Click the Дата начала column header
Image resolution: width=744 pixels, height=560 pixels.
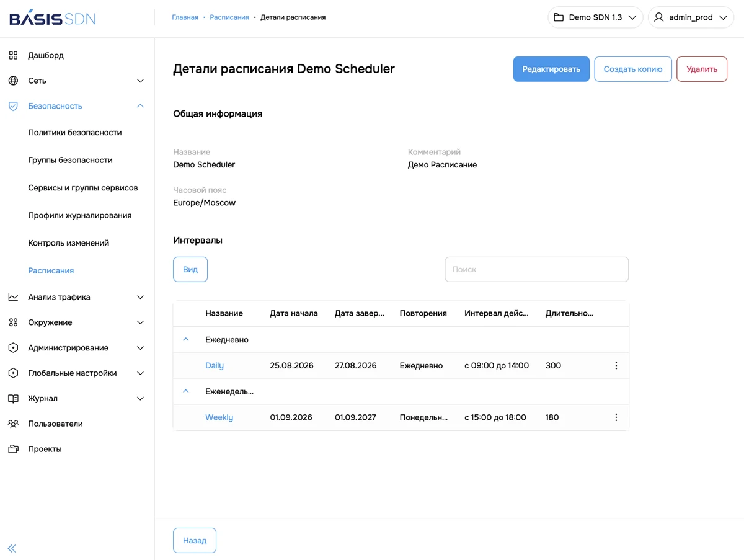(x=294, y=313)
